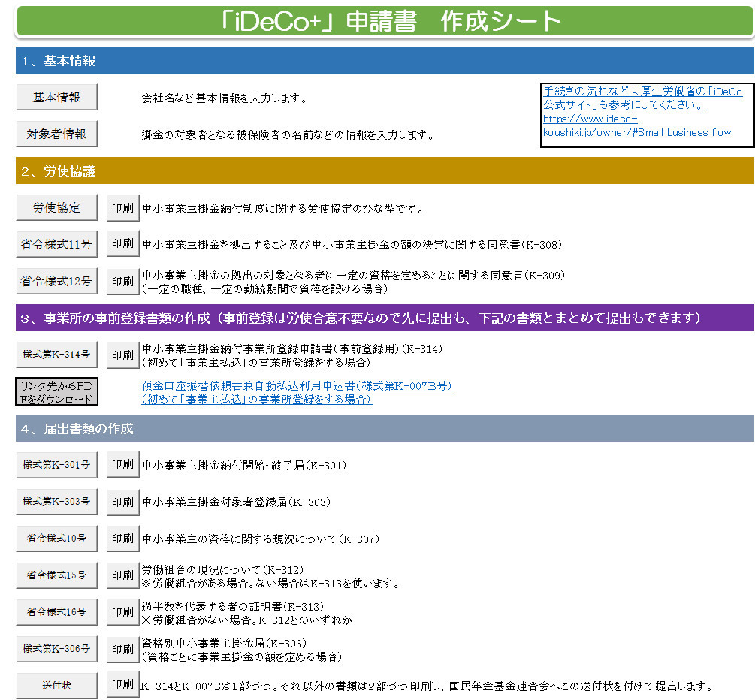Click the 労使協定 button

(57, 207)
